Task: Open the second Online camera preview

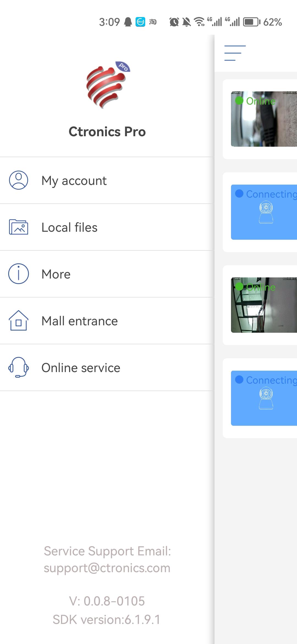Action: point(264,305)
